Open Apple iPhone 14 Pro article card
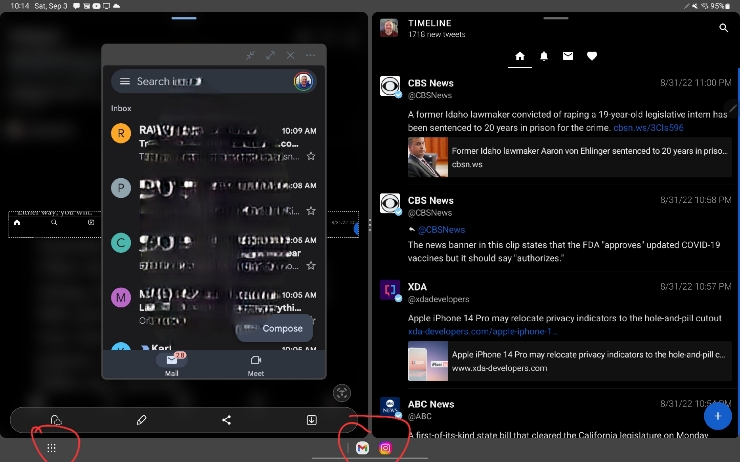Screen dimensions: 740x462 coord(570,361)
